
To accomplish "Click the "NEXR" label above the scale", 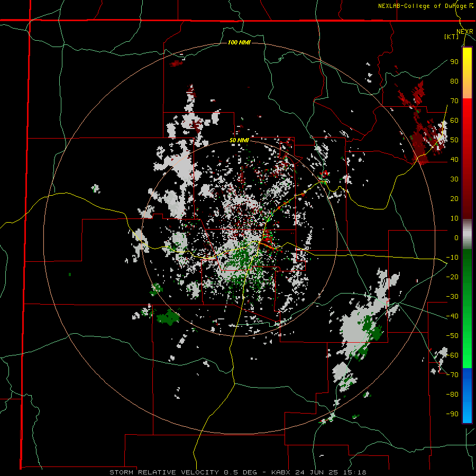I will [x=465, y=32].
